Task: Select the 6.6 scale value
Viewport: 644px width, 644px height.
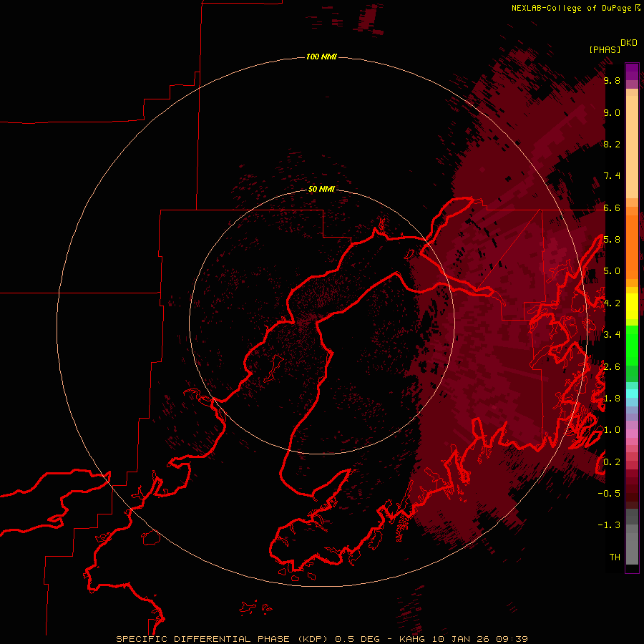Action: coord(612,208)
